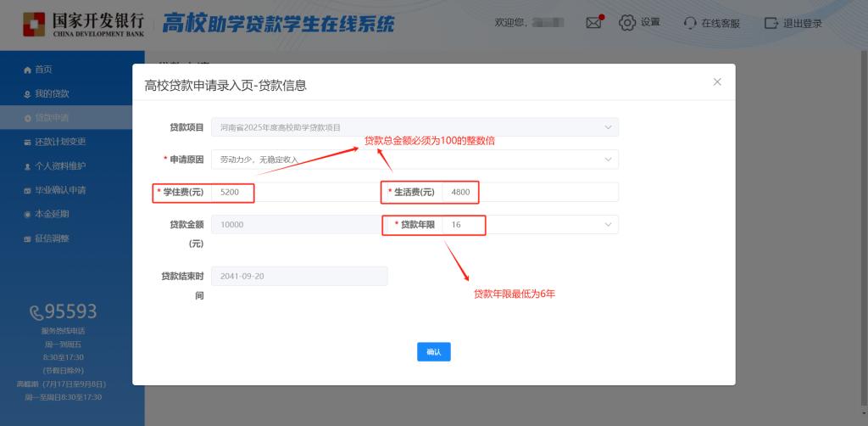Select 征信调整 in the sidebar
The height and width of the screenshot is (426, 868).
[x=52, y=238]
